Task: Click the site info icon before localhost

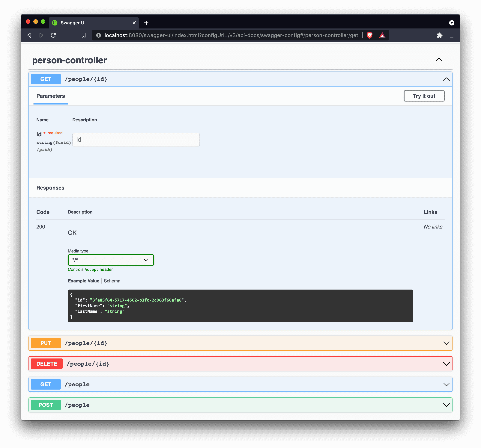Action: (98, 35)
